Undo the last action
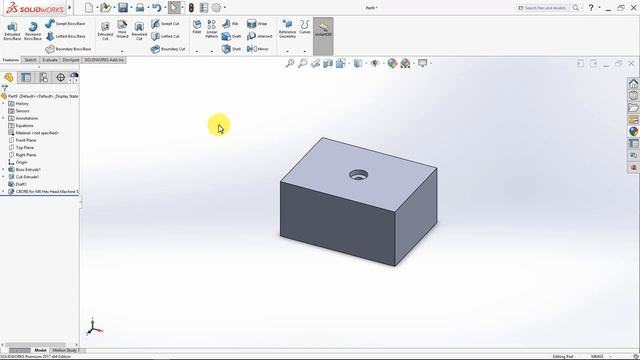640x360 pixels. tap(156, 7)
